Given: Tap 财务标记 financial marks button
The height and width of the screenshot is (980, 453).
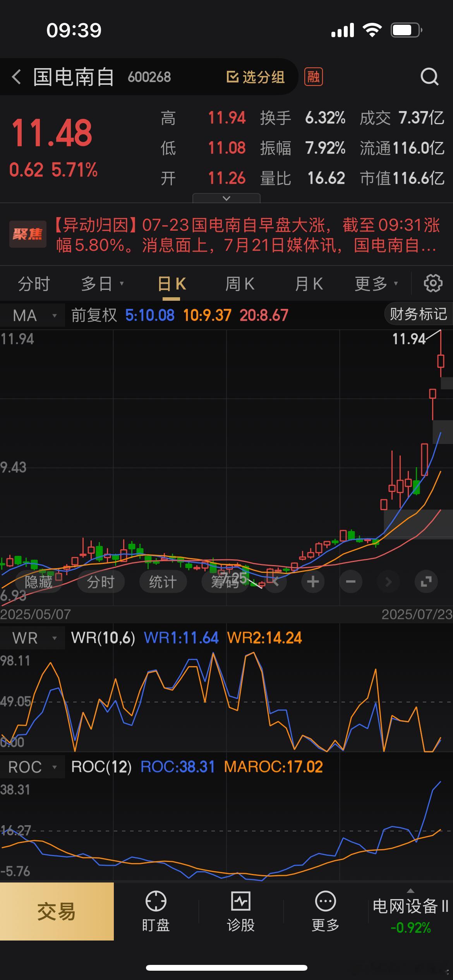Looking at the screenshot, I should pos(419,314).
